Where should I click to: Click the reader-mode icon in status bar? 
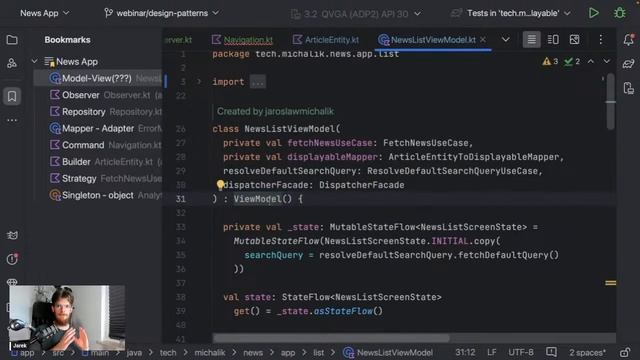tap(551, 352)
